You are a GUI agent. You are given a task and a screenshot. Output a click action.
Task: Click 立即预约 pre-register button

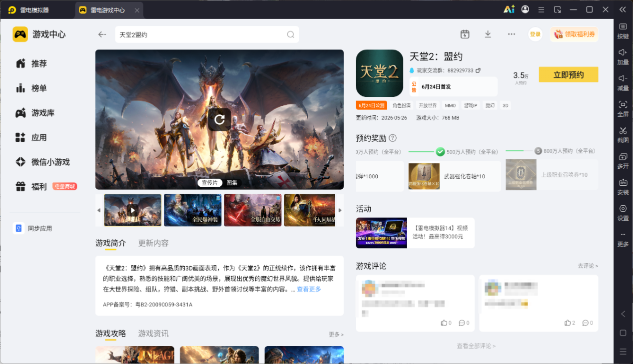tap(569, 75)
